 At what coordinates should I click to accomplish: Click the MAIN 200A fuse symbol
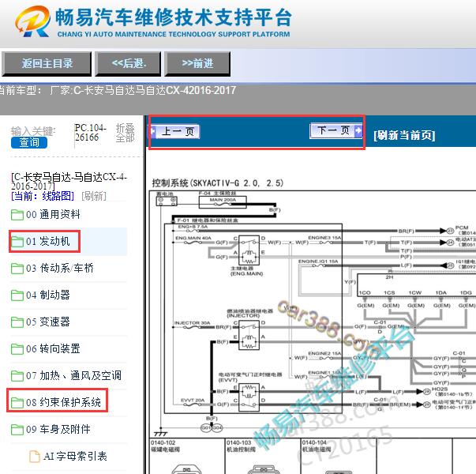223,202
